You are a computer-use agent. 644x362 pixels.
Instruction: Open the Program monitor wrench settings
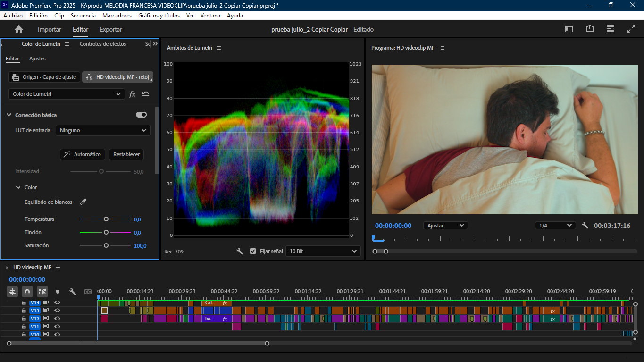(585, 226)
